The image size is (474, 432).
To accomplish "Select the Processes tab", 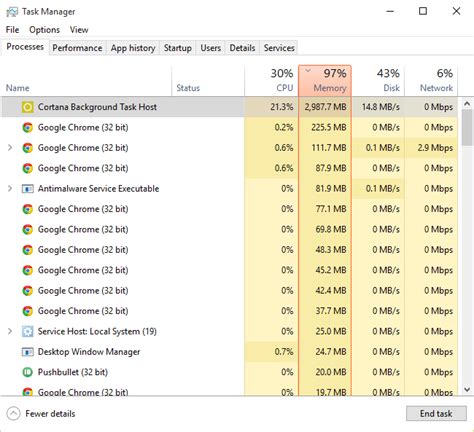I will coord(25,47).
